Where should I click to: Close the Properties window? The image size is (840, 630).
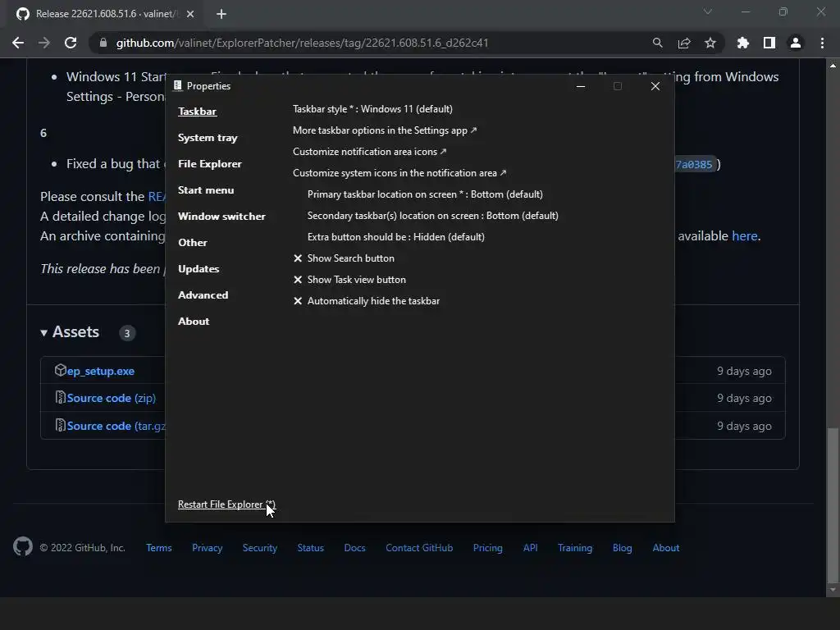click(x=655, y=86)
